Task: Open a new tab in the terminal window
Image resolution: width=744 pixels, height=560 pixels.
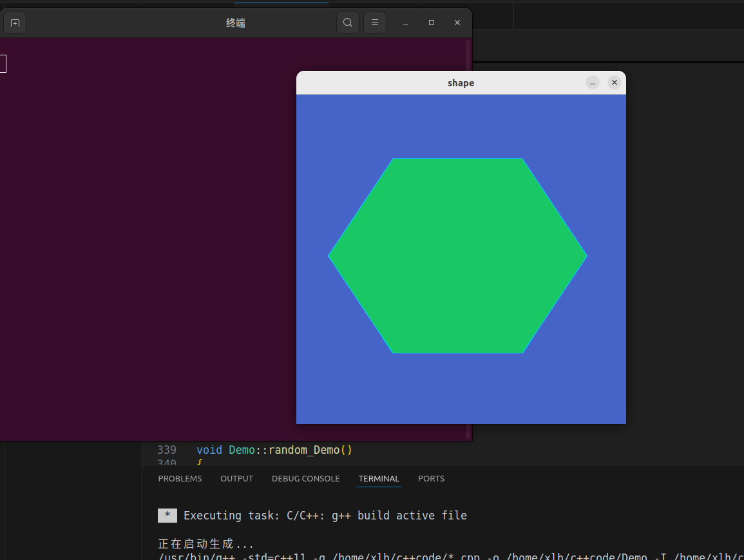Action: (x=15, y=23)
